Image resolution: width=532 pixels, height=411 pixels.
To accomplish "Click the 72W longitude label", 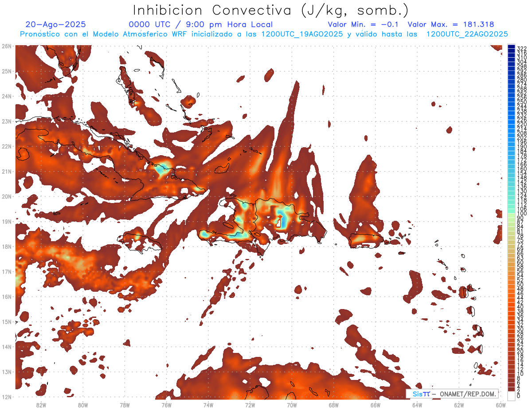I will [250, 404].
